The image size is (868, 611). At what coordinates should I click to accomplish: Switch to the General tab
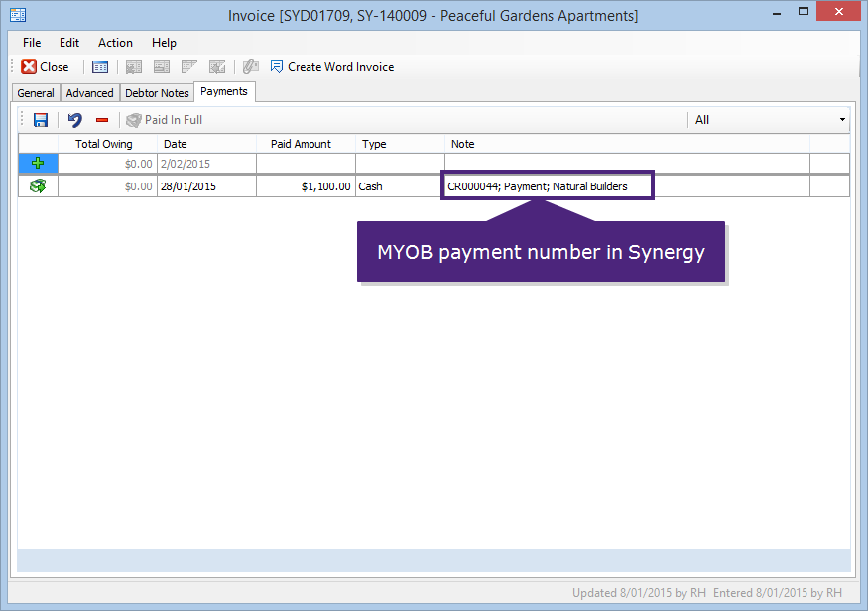36,92
